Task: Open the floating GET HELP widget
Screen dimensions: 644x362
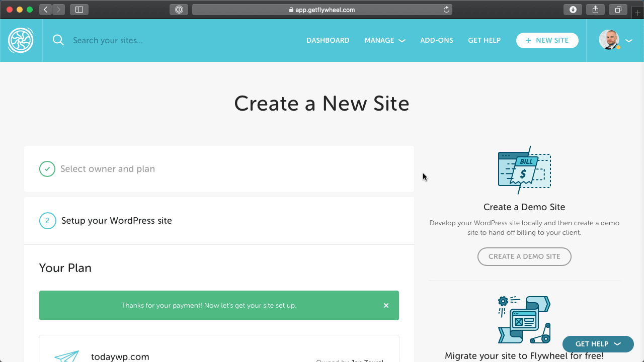Action: [598, 344]
